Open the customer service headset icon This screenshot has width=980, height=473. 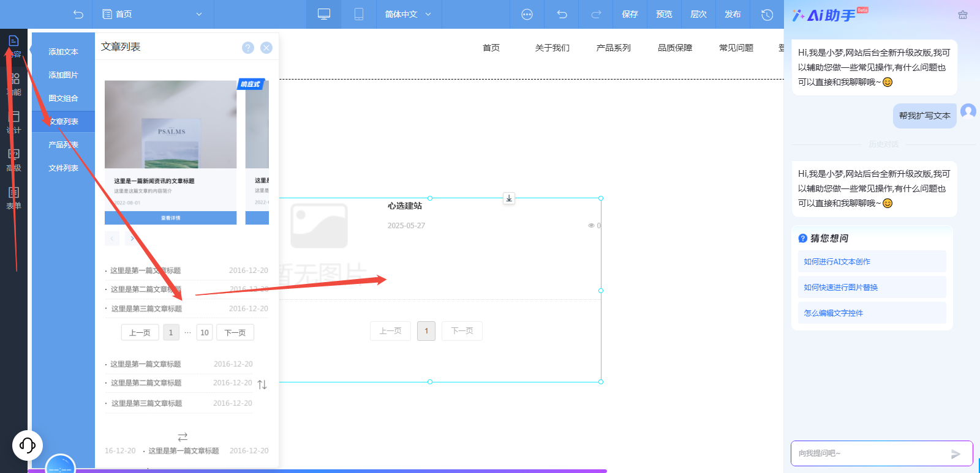click(28, 445)
